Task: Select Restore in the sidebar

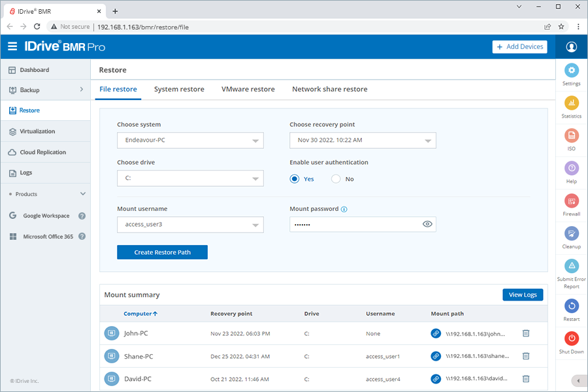Action: [45, 110]
